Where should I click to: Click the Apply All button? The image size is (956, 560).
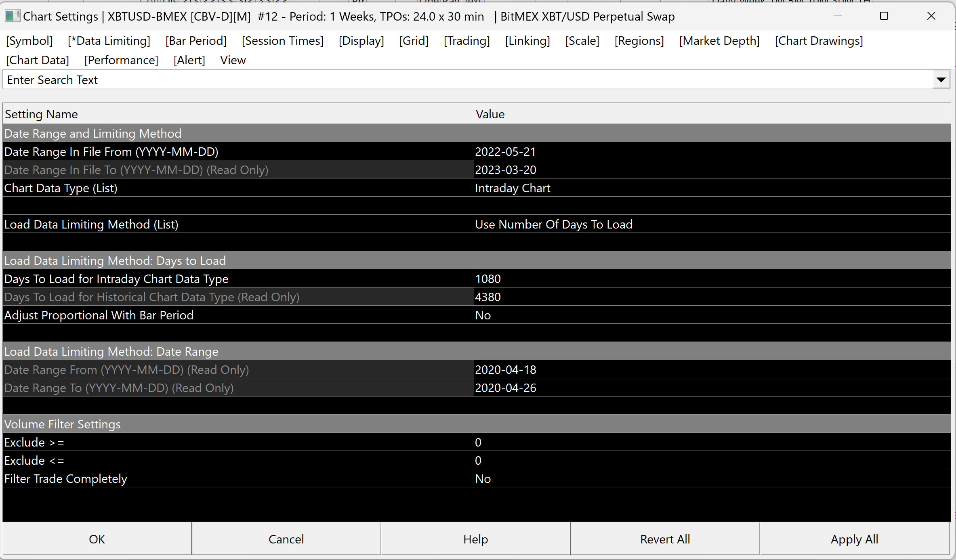tap(854, 539)
